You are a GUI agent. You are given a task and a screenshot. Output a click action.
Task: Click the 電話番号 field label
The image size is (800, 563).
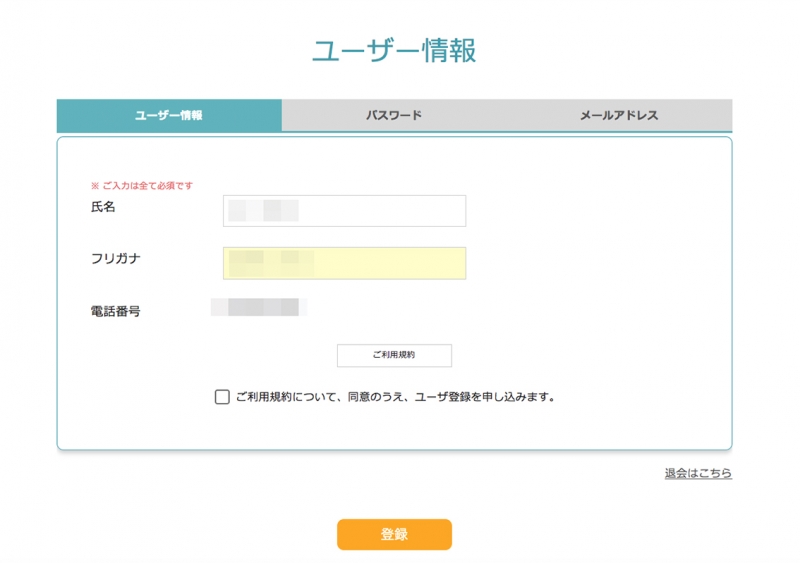point(115,312)
